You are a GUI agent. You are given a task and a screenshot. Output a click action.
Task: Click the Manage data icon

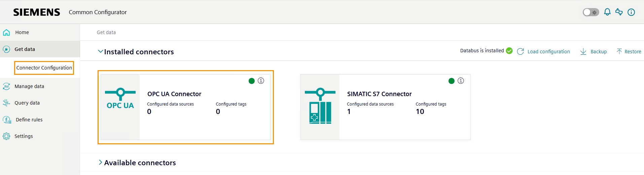6,86
